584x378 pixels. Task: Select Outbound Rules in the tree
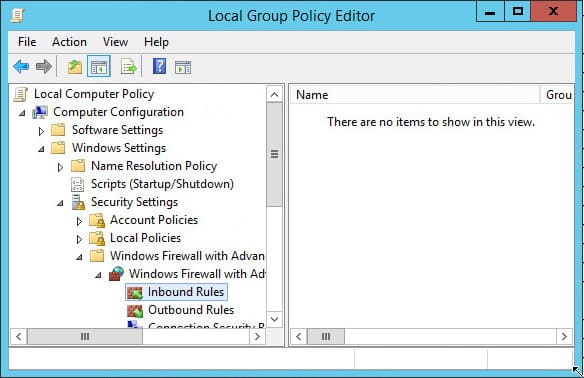pos(191,310)
